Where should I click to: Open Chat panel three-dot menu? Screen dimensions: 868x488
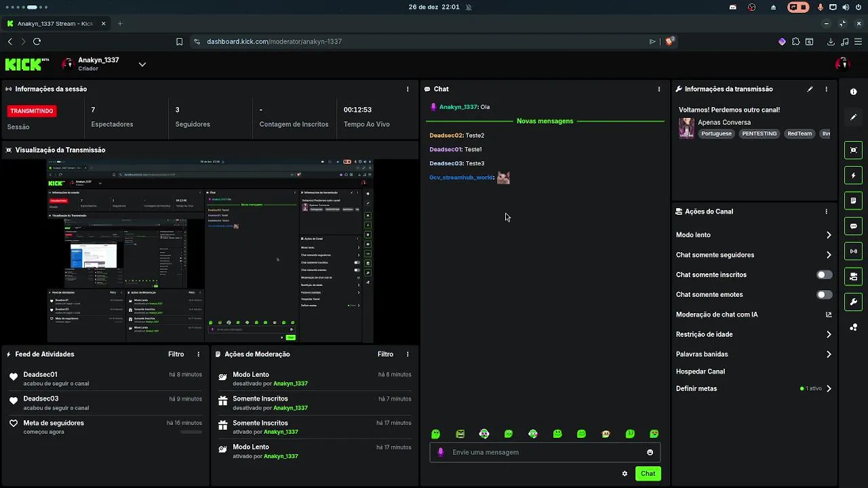[x=658, y=89]
